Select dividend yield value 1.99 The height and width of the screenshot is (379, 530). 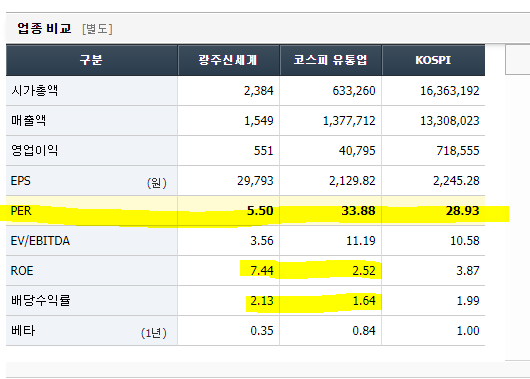468,301
